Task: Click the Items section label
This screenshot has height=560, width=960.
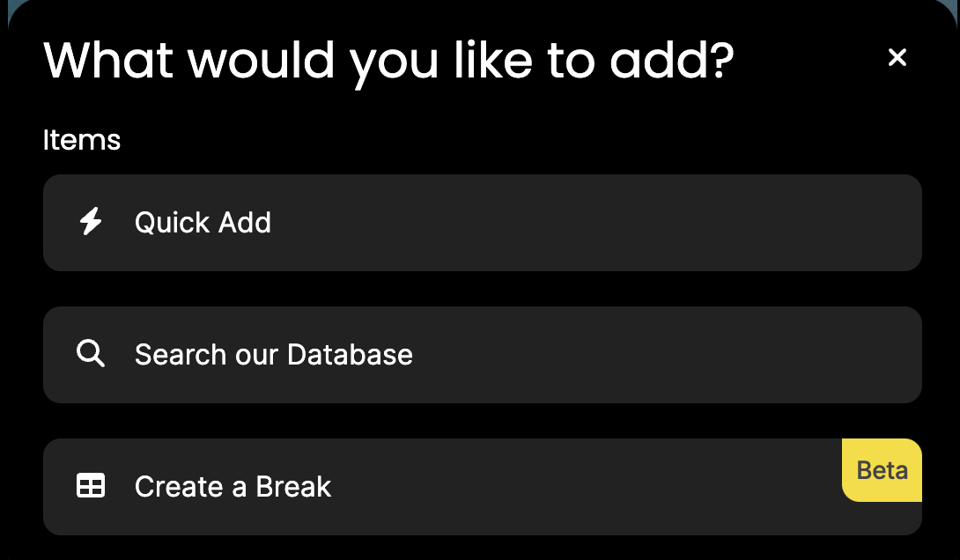Action: [82, 140]
